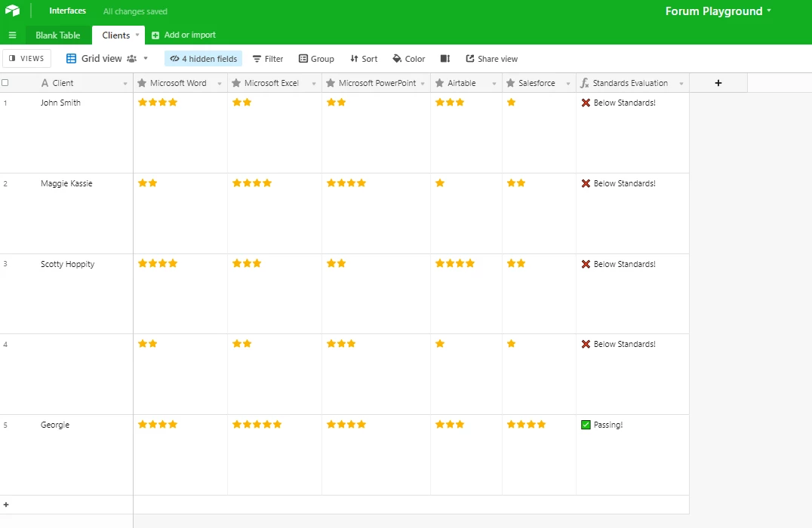The height and width of the screenshot is (528, 812).
Task: Click Add or import table
Action: pyautogui.click(x=184, y=35)
